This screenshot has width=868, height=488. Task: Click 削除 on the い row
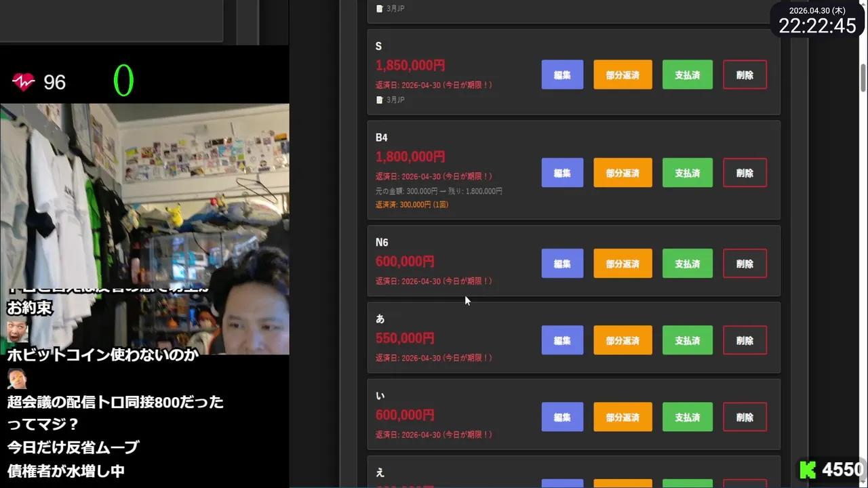click(745, 417)
